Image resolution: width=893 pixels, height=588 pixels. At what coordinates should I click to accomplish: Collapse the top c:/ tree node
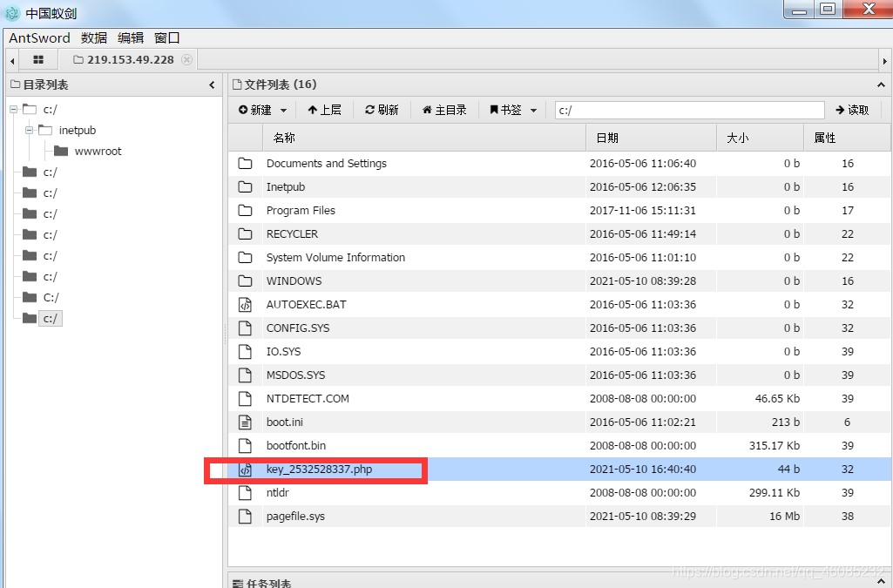click(14, 109)
